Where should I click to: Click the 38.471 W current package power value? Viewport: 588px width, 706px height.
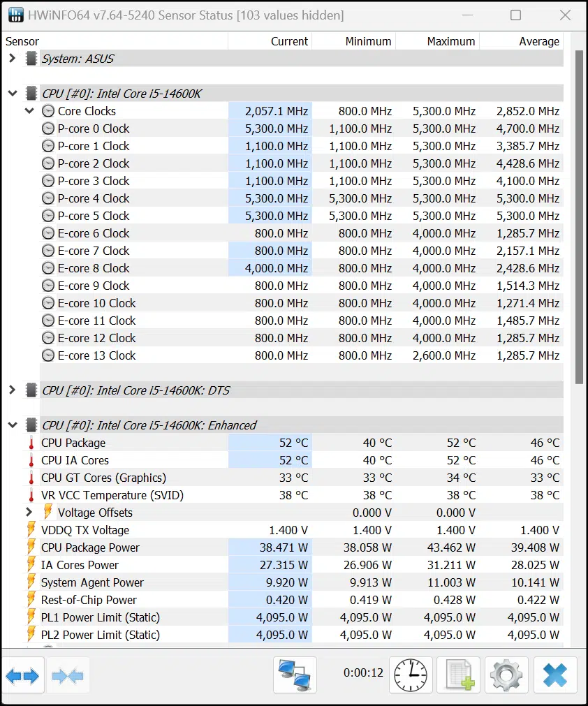point(284,548)
